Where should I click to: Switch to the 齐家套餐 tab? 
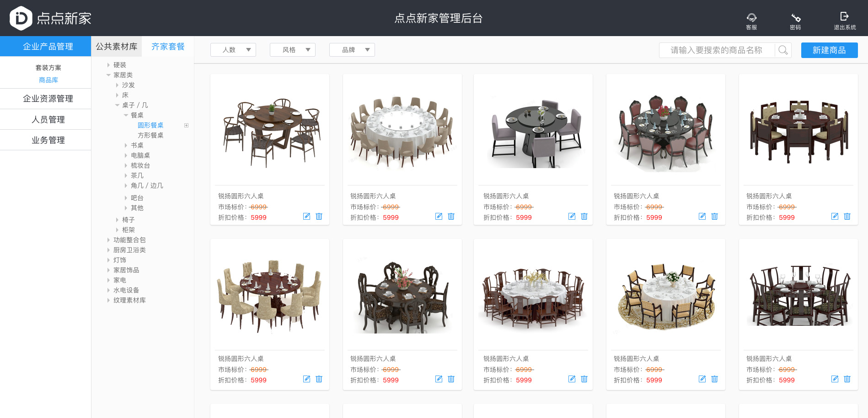coord(168,47)
